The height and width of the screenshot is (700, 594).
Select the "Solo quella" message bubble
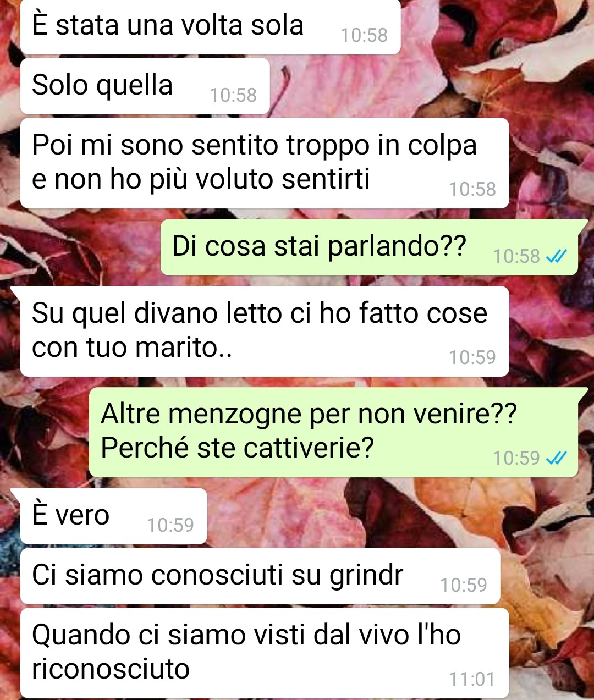[x=145, y=86]
